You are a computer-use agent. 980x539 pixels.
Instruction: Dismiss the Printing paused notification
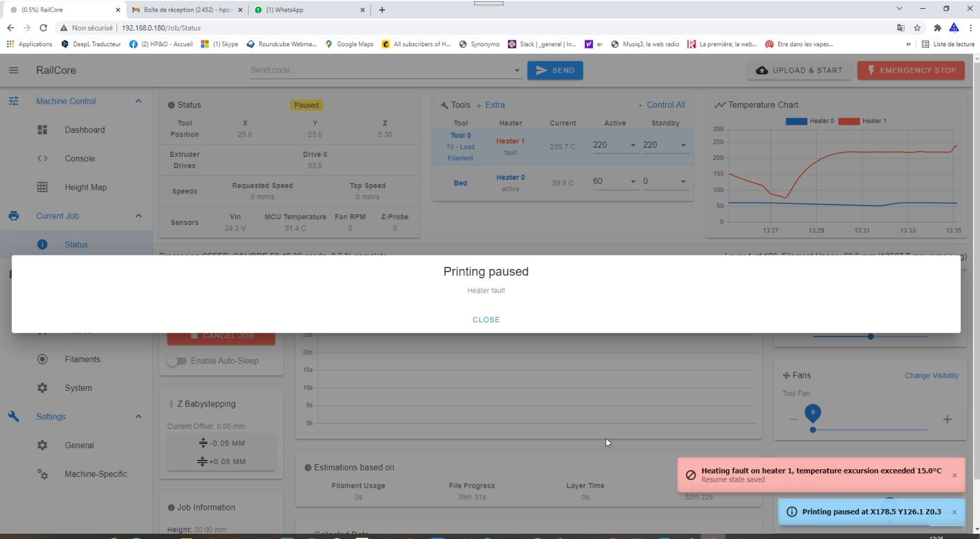click(954, 512)
